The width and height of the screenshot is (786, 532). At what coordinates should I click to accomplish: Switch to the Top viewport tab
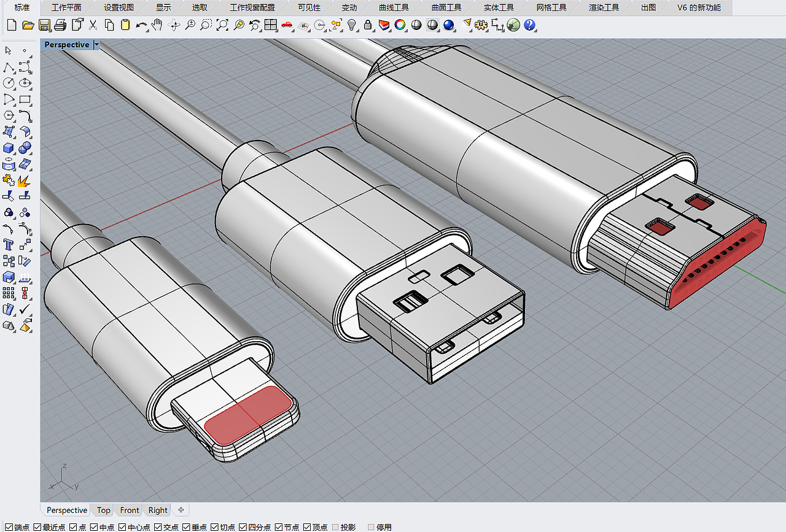[x=104, y=510]
